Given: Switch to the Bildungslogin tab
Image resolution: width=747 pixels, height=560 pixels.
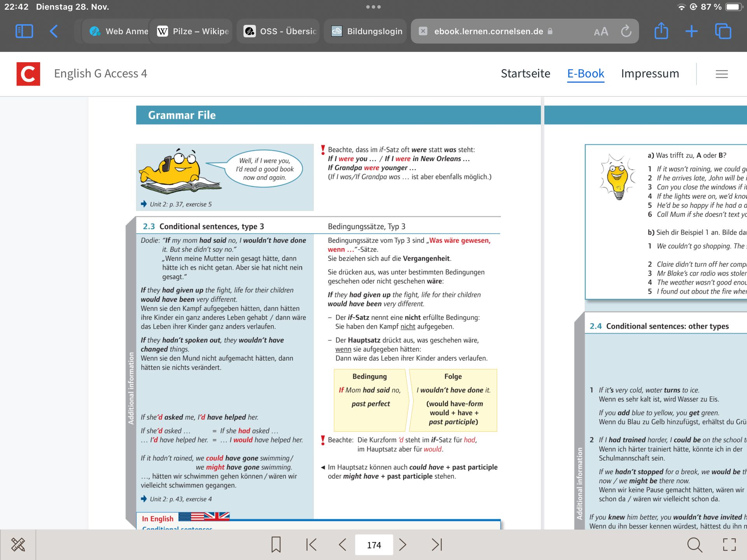Looking at the screenshot, I should (366, 31).
